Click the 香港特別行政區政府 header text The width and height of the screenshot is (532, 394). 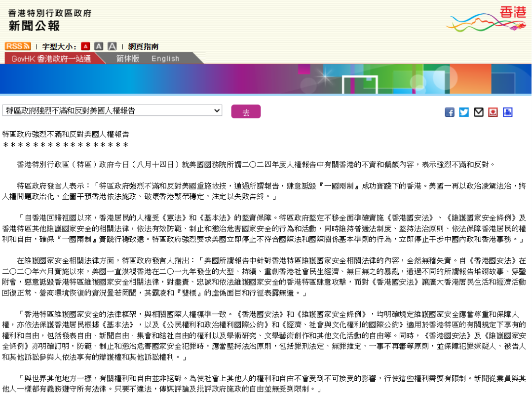(49, 13)
